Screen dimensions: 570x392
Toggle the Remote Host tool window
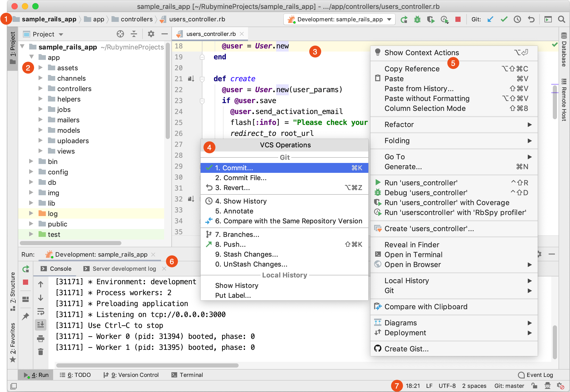pyautogui.click(x=564, y=100)
